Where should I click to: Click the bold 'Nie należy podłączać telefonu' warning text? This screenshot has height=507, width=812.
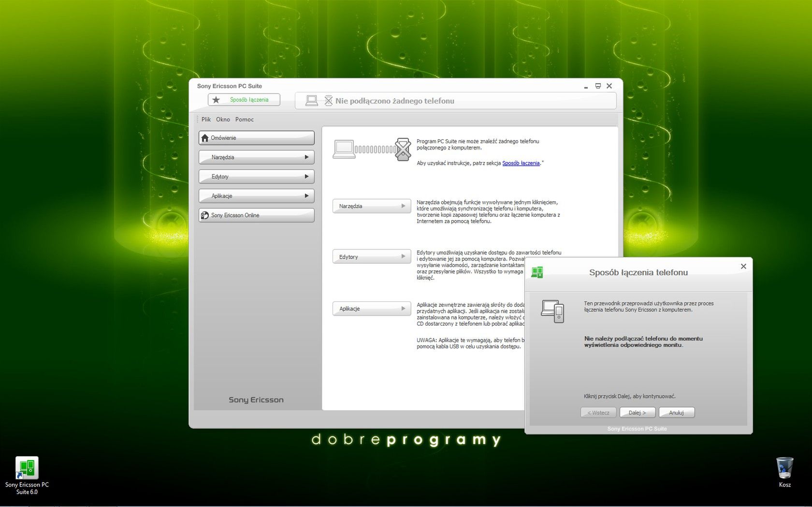643,342
